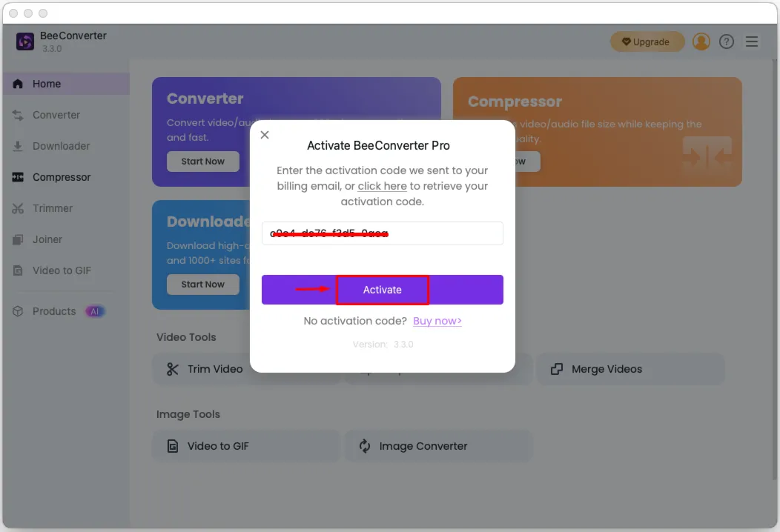Screen dimensions: 780x532
Task: Click the Converter arrows sidebar icon
Action: [x=18, y=115]
